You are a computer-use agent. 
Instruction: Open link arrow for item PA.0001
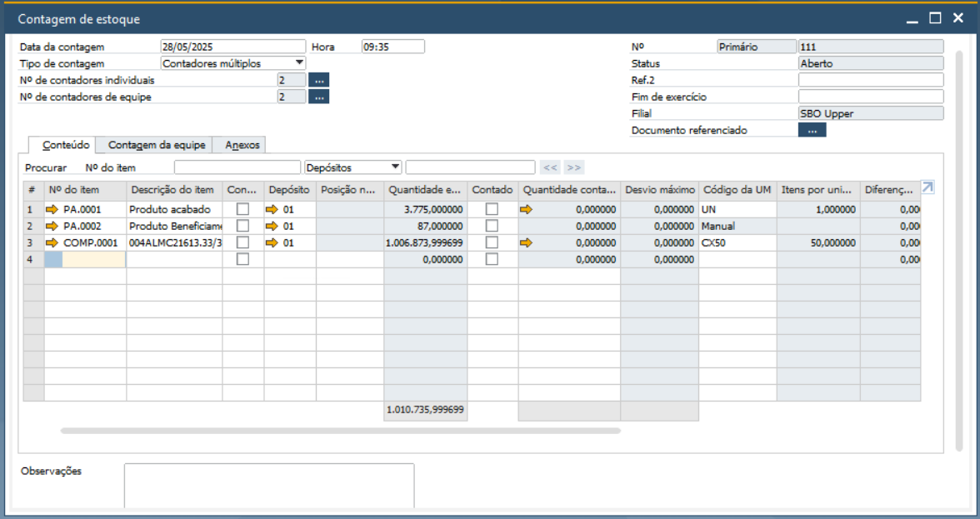click(x=52, y=209)
